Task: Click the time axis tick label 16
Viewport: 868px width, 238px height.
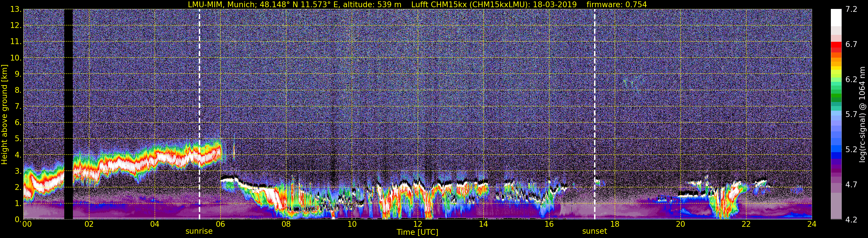Action: pos(549,224)
